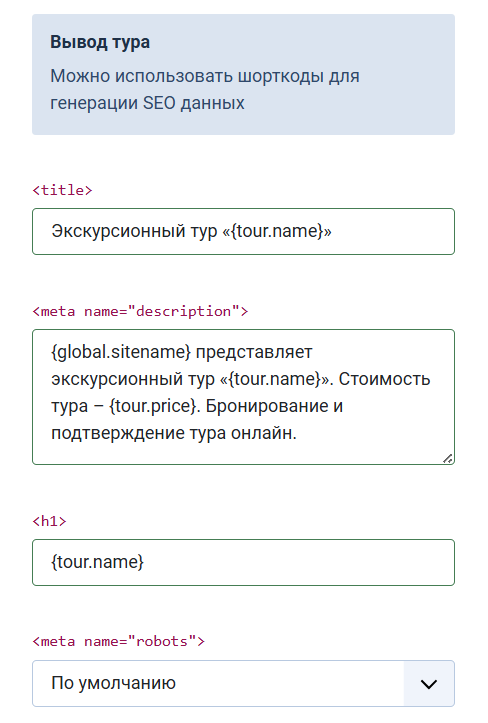The image size is (488, 723).
Task: Click the description textarea resize handle
Action: tap(447, 458)
